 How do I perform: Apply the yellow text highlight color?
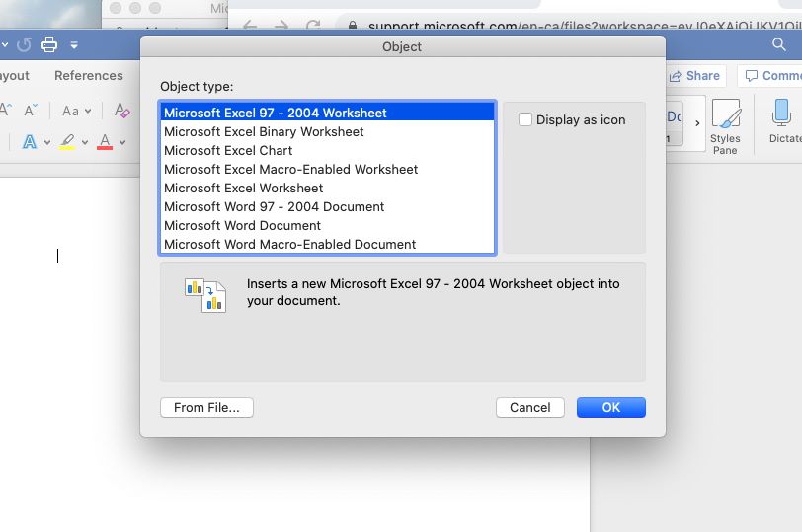click(x=67, y=141)
